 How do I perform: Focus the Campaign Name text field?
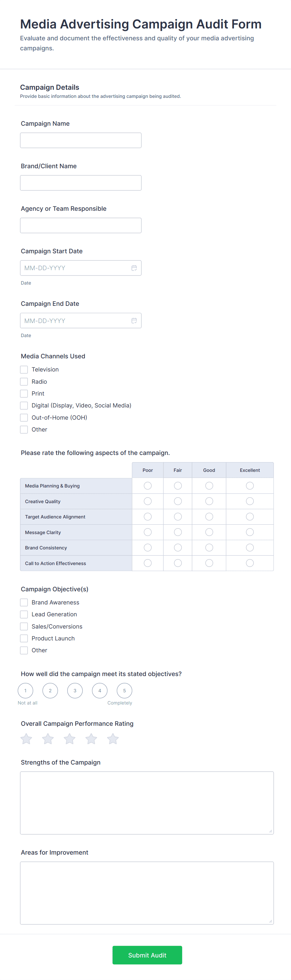point(81,140)
